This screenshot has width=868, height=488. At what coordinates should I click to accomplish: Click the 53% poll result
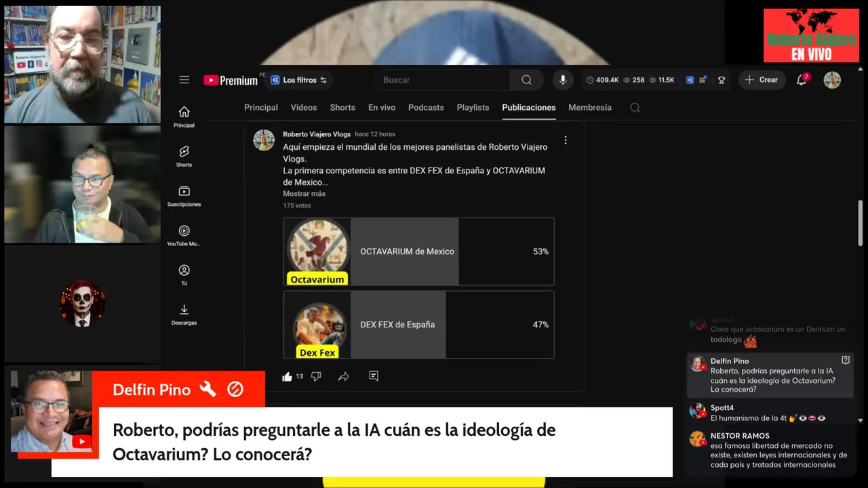[x=540, y=251]
